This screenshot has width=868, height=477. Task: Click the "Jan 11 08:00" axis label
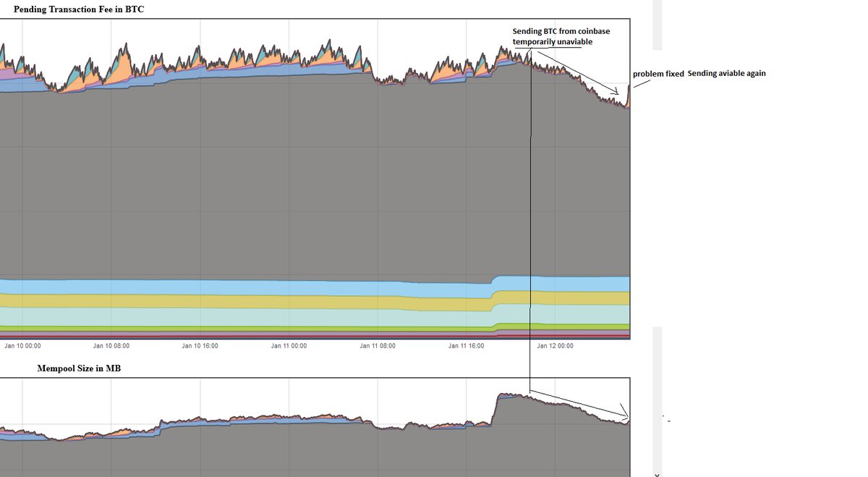coord(378,346)
